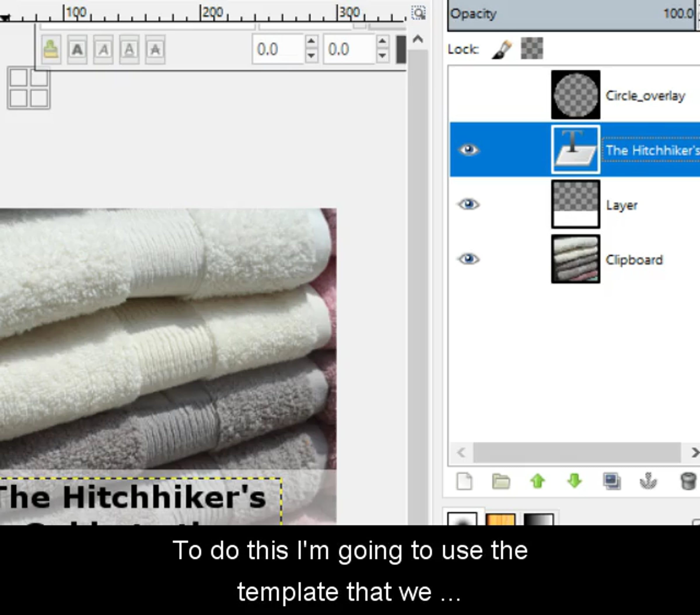
Task: Select the Circle_overlay layer name
Action: [645, 96]
